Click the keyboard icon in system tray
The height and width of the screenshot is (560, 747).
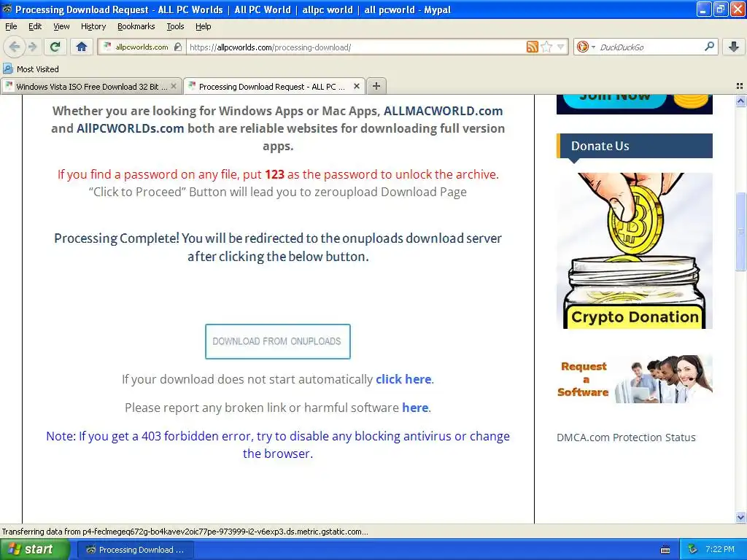pos(665,550)
